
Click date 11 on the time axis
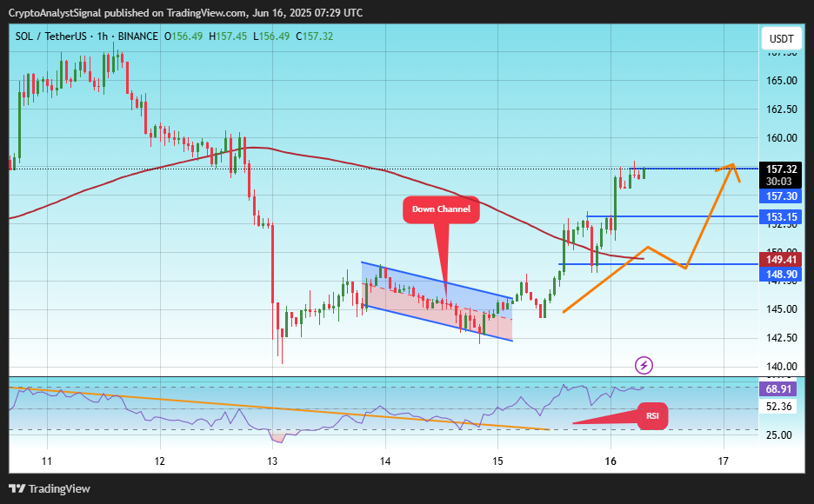[47, 461]
